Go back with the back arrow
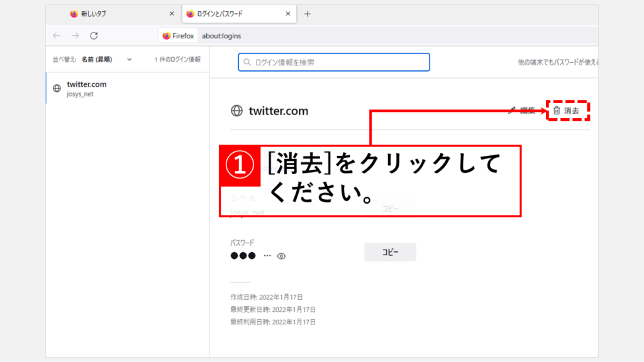This screenshot has width=644, height=362. 57,36
